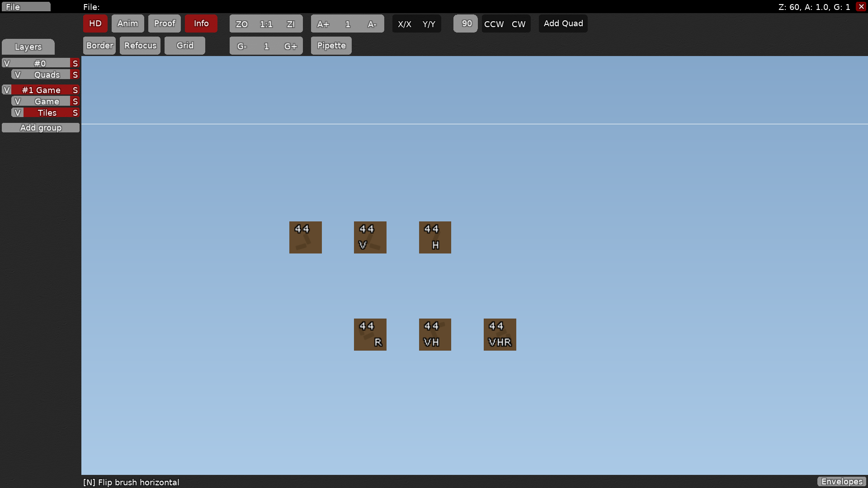
Task: Click S button of Tiles layer
Action: (x=75, y=113)
